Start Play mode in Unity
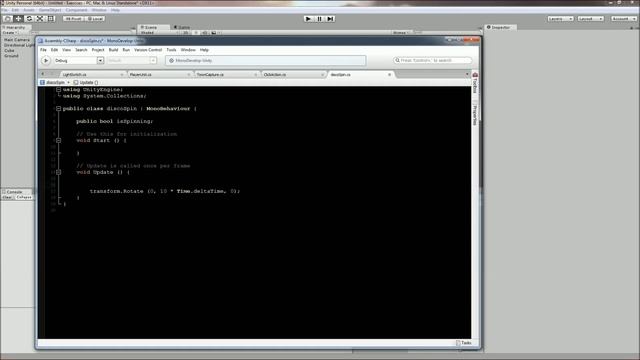 click(x=308, y=19)
